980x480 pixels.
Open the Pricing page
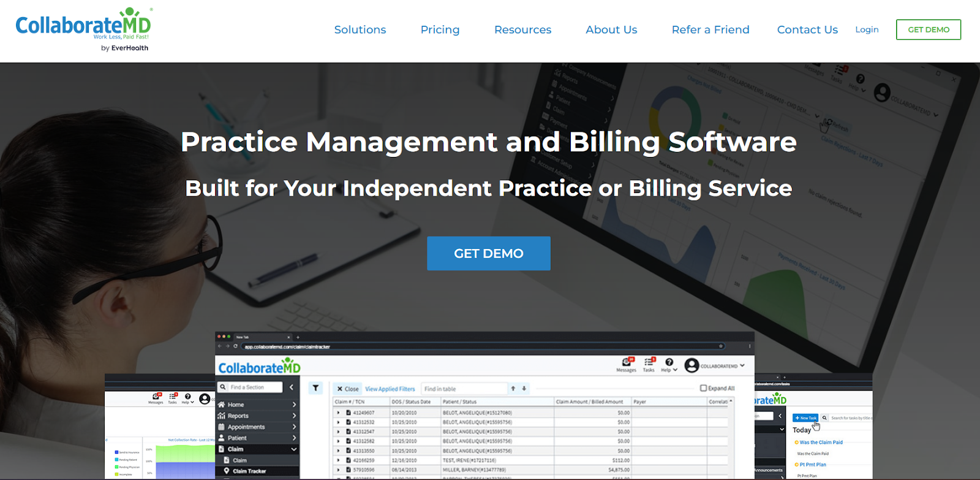(x=440, y=29)
